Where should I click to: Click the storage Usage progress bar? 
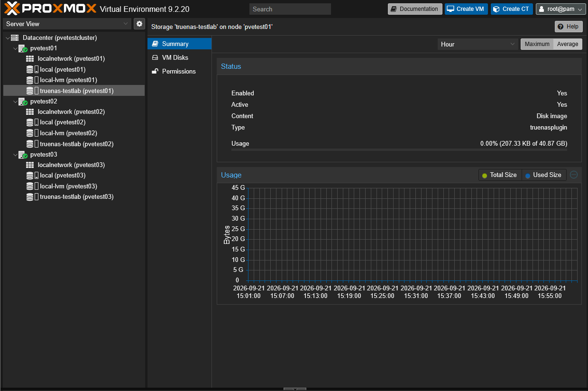pyautogui.click(x=399, y=149)
